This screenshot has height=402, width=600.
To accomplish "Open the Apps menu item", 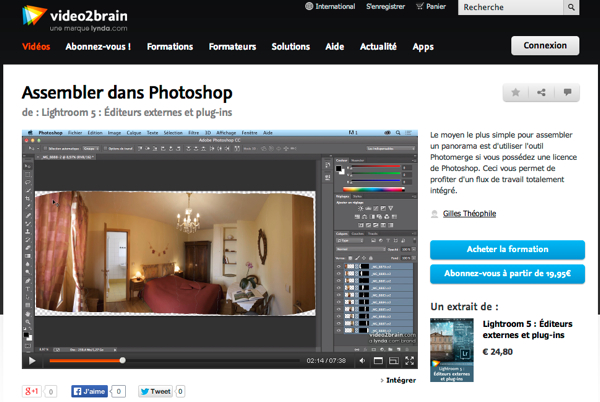I will [x=423, y=47].
